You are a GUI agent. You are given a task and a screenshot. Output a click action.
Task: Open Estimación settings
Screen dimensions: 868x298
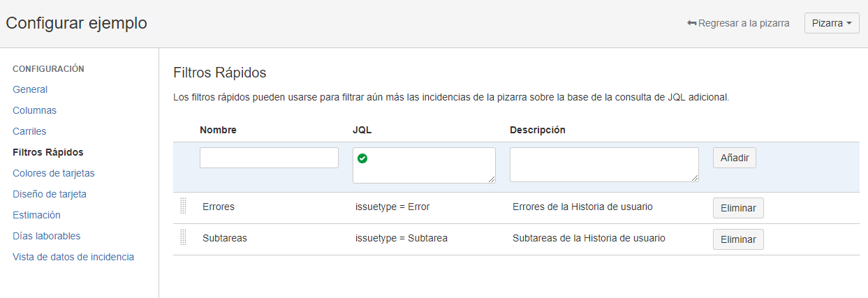point(36,215)
